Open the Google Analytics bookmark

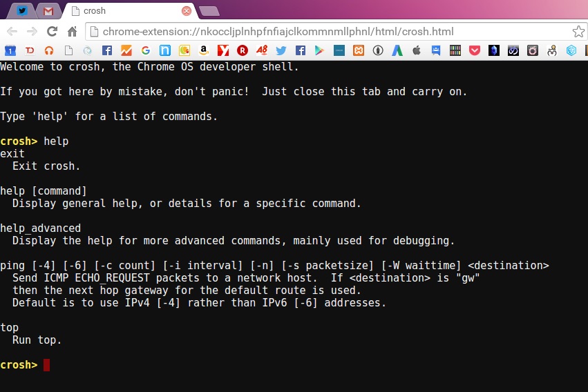[126, 50]
